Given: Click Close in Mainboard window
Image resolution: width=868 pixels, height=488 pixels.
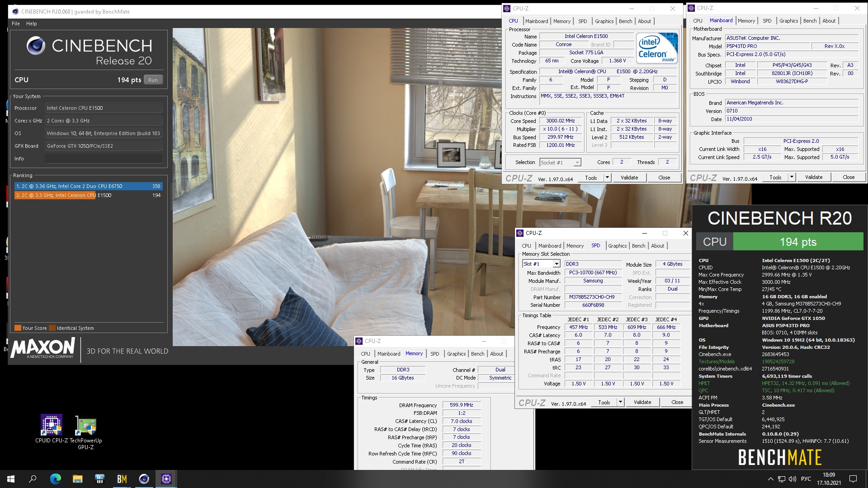Looking at the screenshot, I should tap(849, 177).
